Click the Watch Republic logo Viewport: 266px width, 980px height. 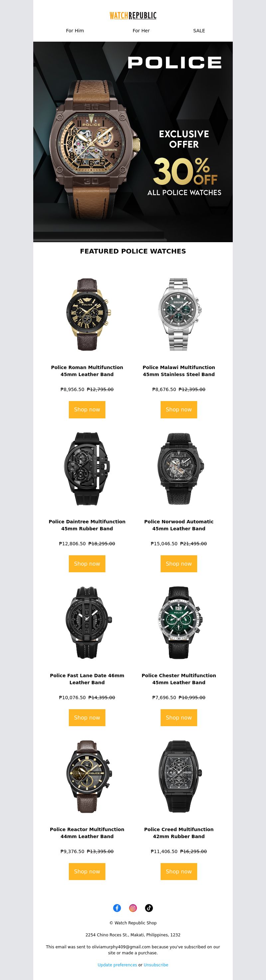click(x=133, y=16)
